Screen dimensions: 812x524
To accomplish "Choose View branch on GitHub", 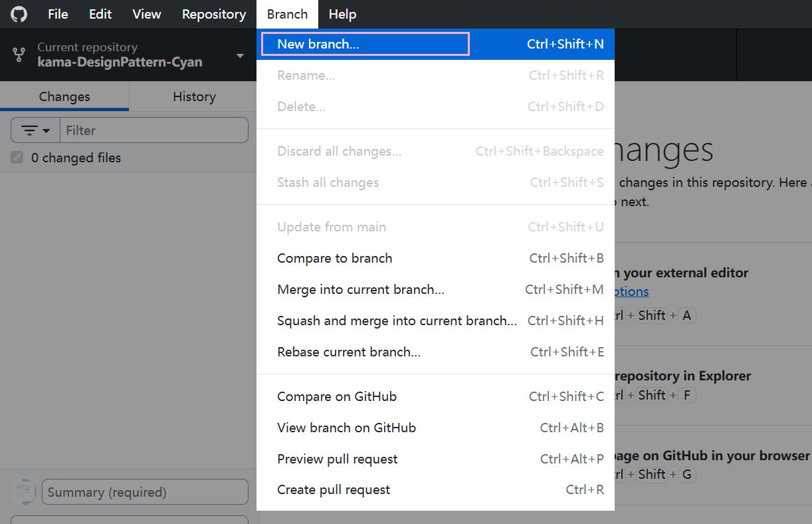I will click(435, 428).
